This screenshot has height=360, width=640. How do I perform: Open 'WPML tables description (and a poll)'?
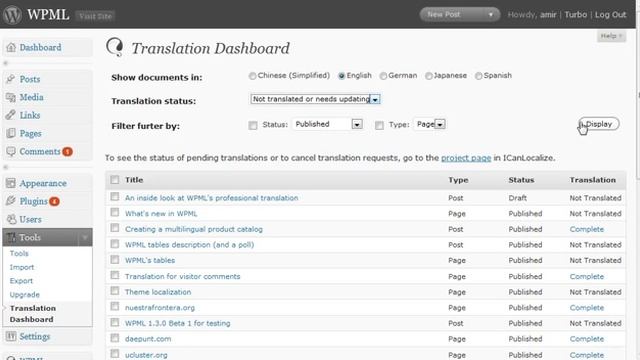point(189,245)
